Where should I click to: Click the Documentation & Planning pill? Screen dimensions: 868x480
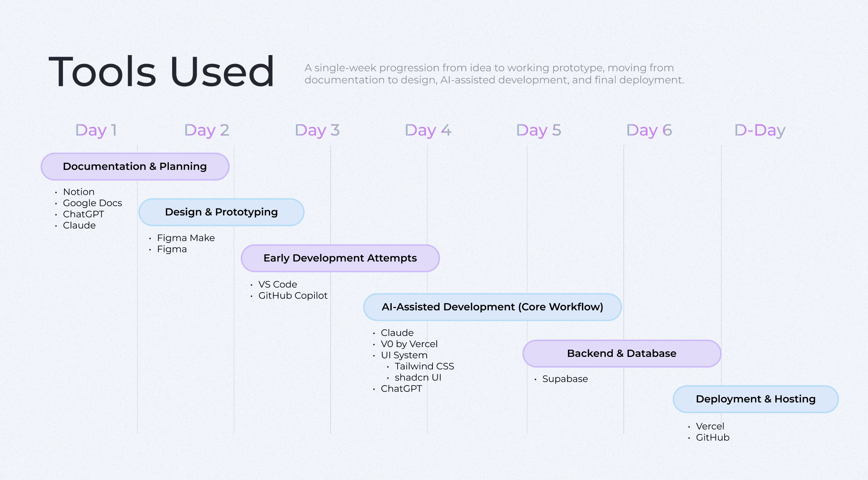point(135,166)
